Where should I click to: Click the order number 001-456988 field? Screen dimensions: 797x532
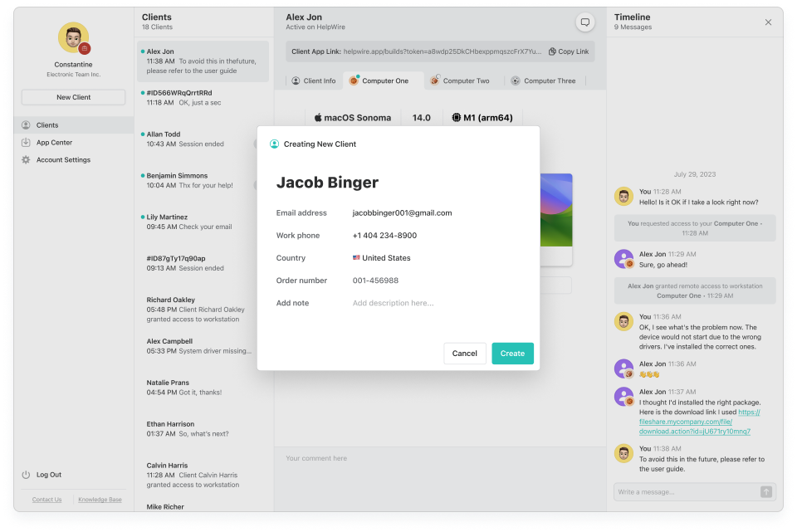[375, 281]
